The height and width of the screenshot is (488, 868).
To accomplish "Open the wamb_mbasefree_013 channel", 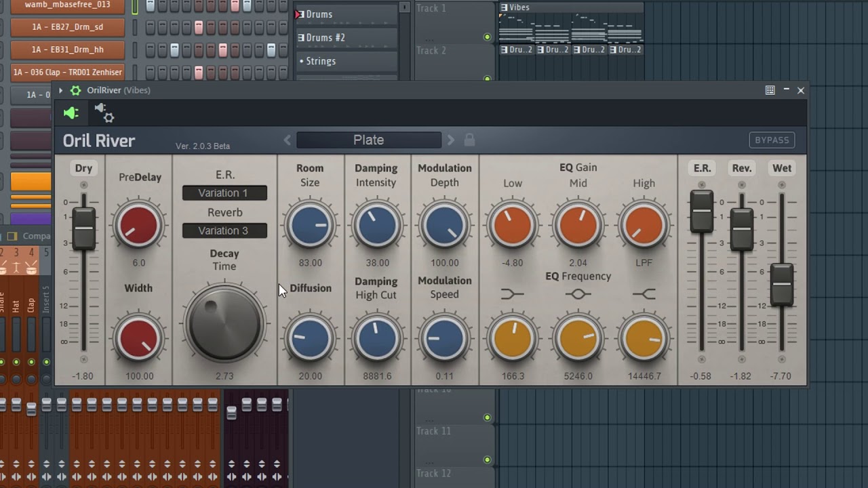I will point(68,5).
